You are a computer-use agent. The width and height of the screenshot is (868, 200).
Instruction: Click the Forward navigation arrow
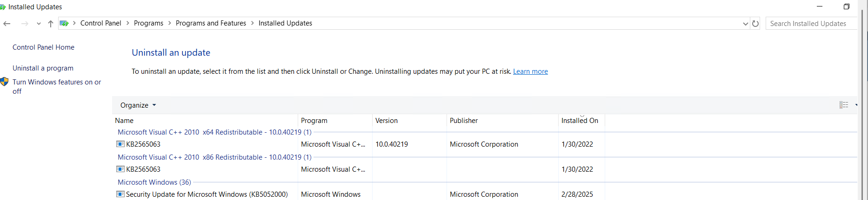pyautogui.click(x=25, y=24)
